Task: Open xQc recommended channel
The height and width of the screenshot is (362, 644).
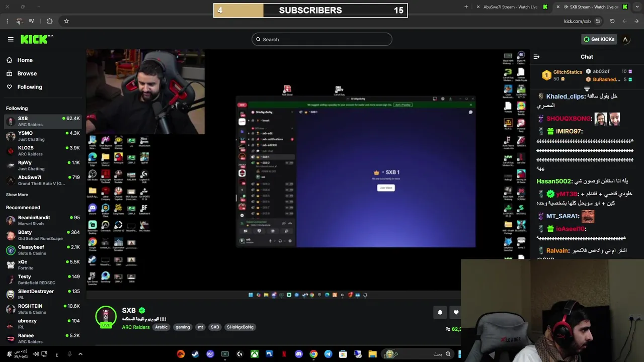Action: 43,264
